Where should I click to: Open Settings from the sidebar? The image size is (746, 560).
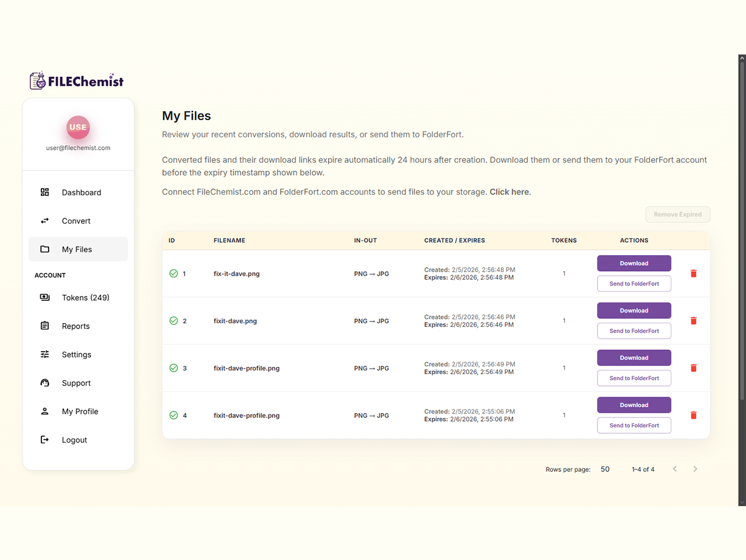coord(75,354)
